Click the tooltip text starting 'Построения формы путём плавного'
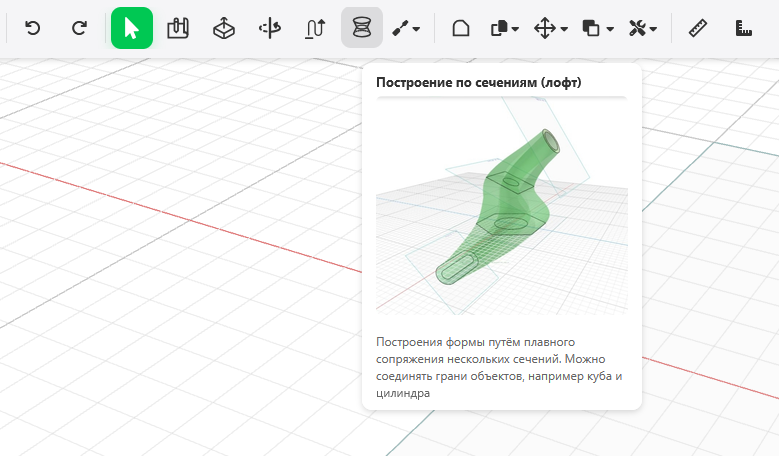 point(499,368)
